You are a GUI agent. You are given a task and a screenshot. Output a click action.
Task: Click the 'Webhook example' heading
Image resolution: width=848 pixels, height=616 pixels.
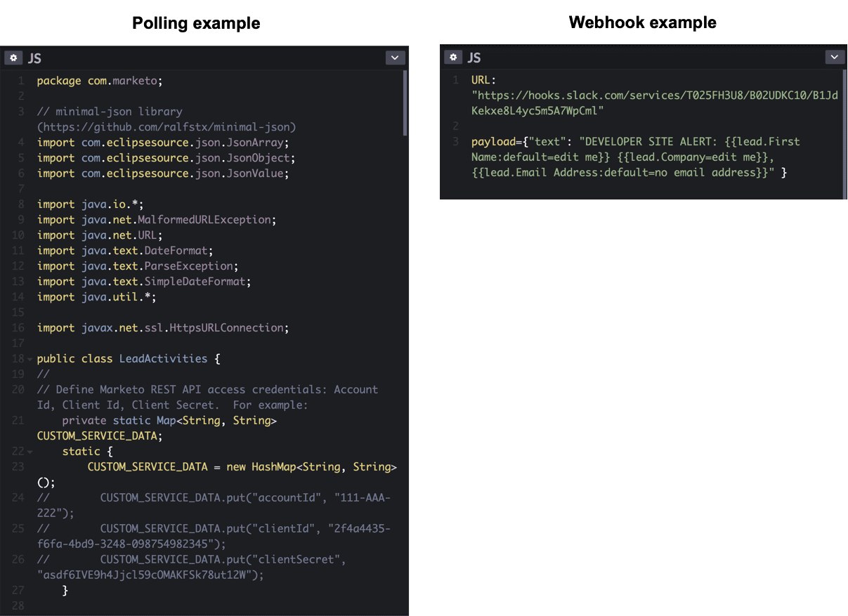tap(643, 22)
